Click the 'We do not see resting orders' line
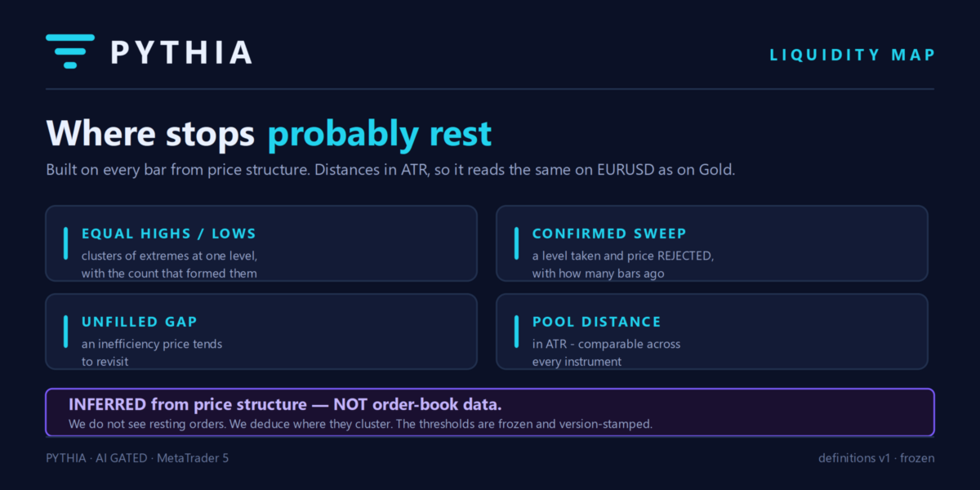Viewport: 980px width, 490px height. point(360,425)
